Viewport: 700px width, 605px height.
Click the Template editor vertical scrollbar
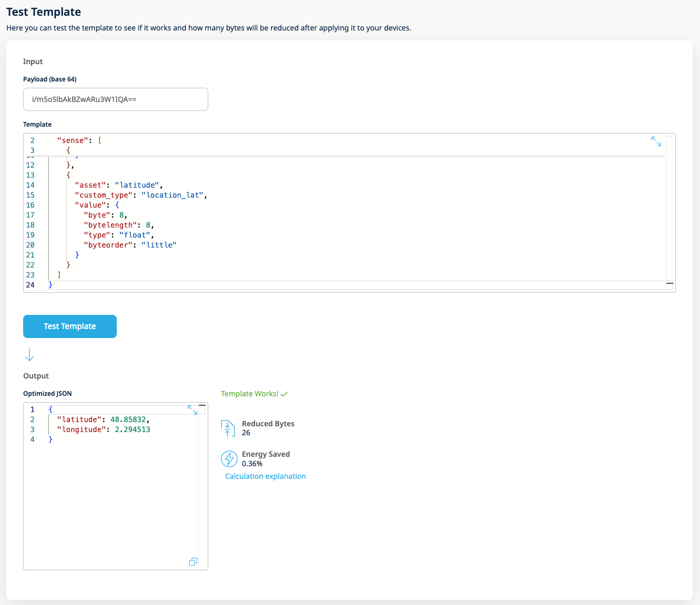669,212
